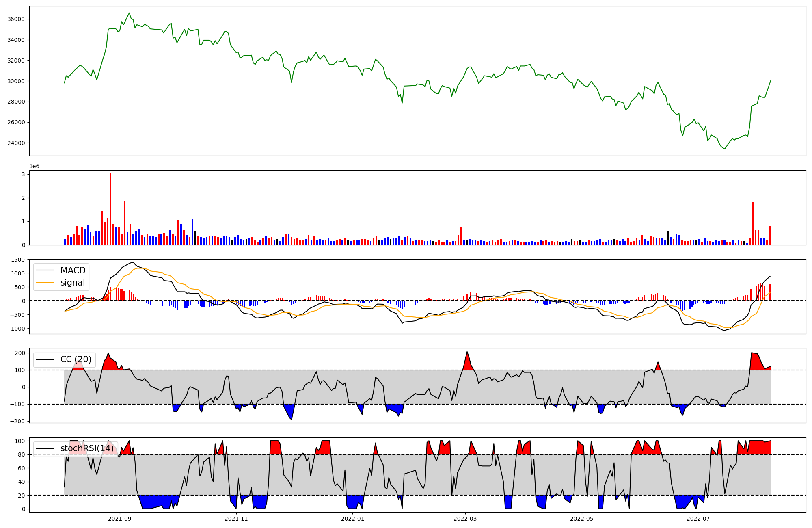This screenshot has width=812, height=528.
Task: Select the stochRSI(14) legend label
Action: pos(87,448)
